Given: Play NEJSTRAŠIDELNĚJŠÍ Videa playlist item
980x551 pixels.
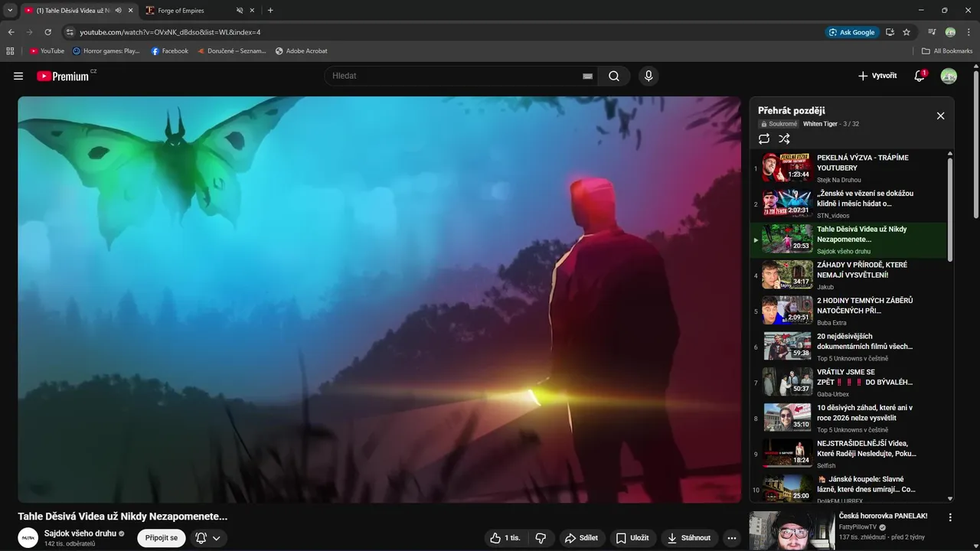Looking at the screenshot, I should 850,454.
